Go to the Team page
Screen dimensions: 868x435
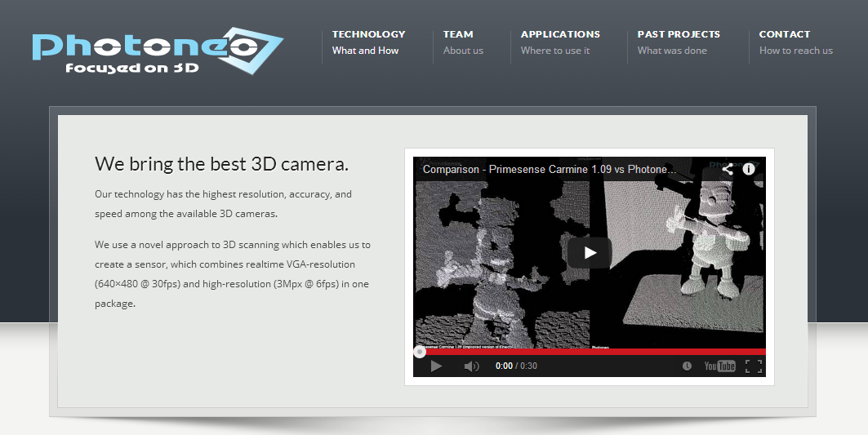(x=458, y=34)
